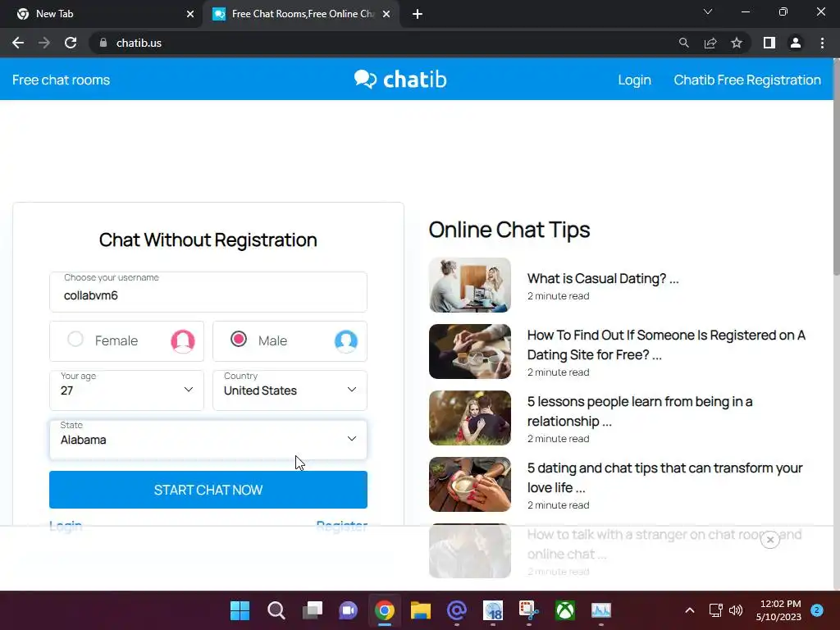Click START CHAT NOW button
This screenshot has height=630, width=840.
208,490
